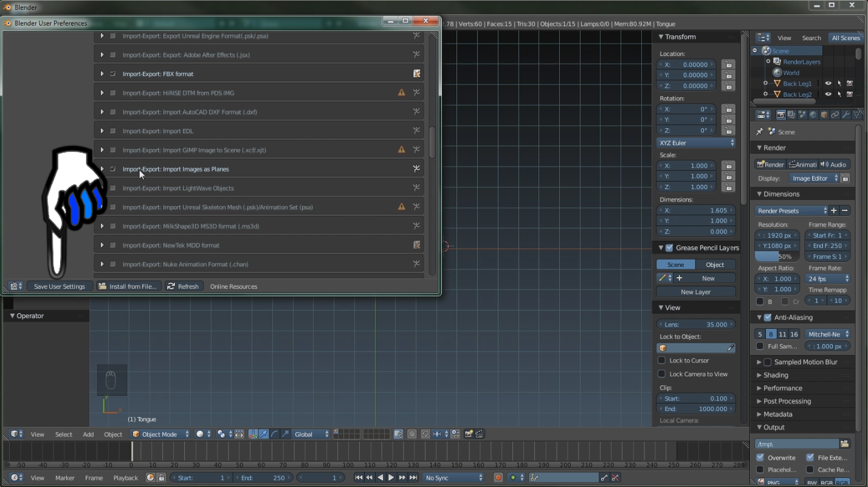This screenshot has height=487, width=868.
Task: Play the animation forward
Action: 391,478
